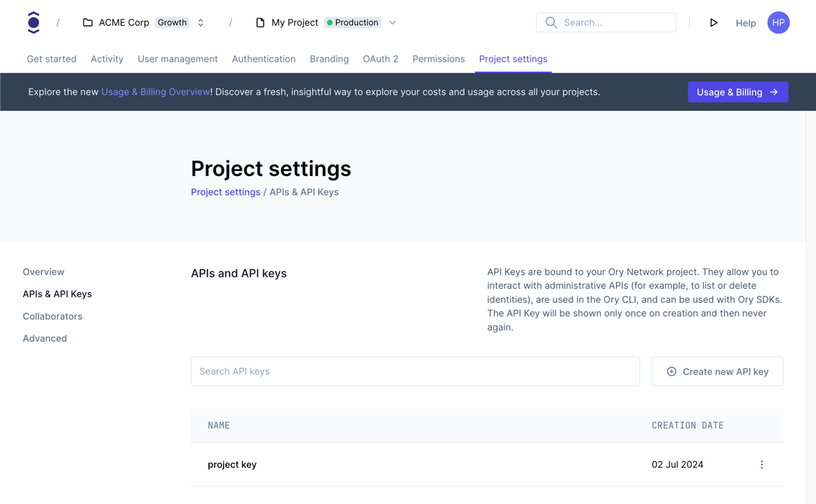The width and height of the screenshot is (816, 504).
Task: Open the HP user avatar menu
Action: click(778, 22)
